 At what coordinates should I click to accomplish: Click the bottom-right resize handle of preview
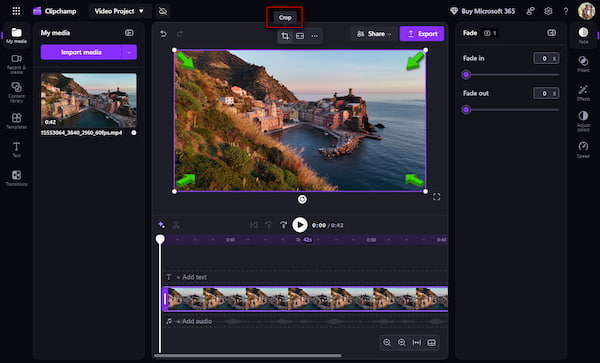tap(426, 191)
